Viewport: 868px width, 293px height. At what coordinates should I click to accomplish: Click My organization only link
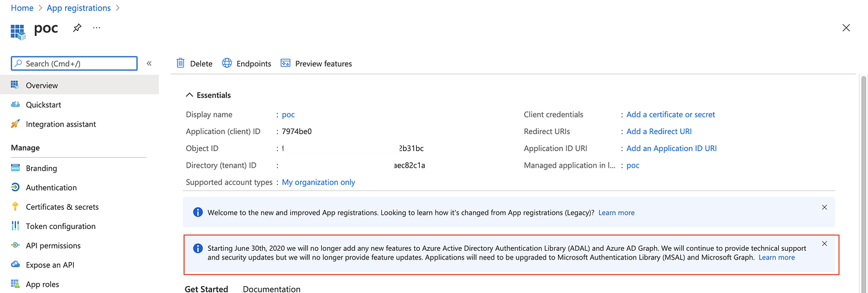[x=319, y=183]
